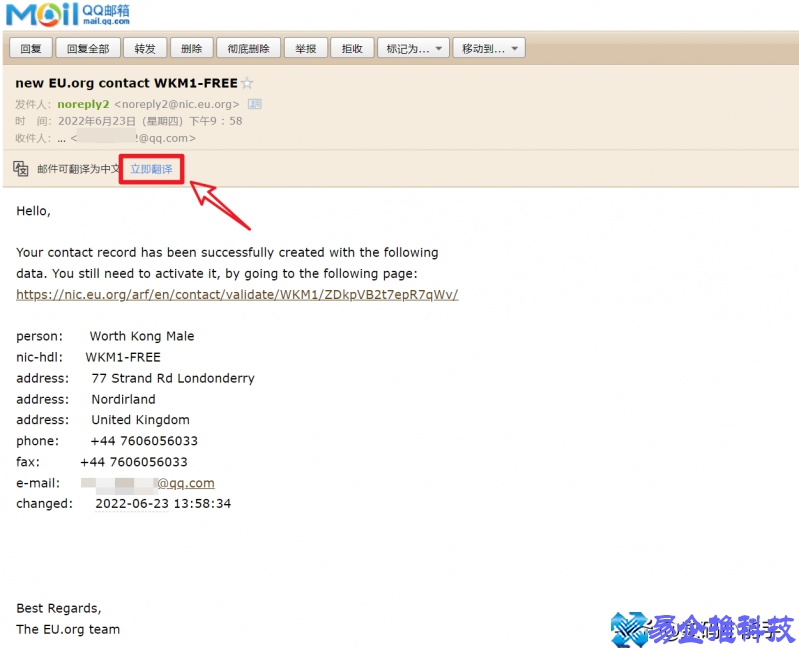
Task: Click the QQ Mail logo
Action: (x=68, y=15)
